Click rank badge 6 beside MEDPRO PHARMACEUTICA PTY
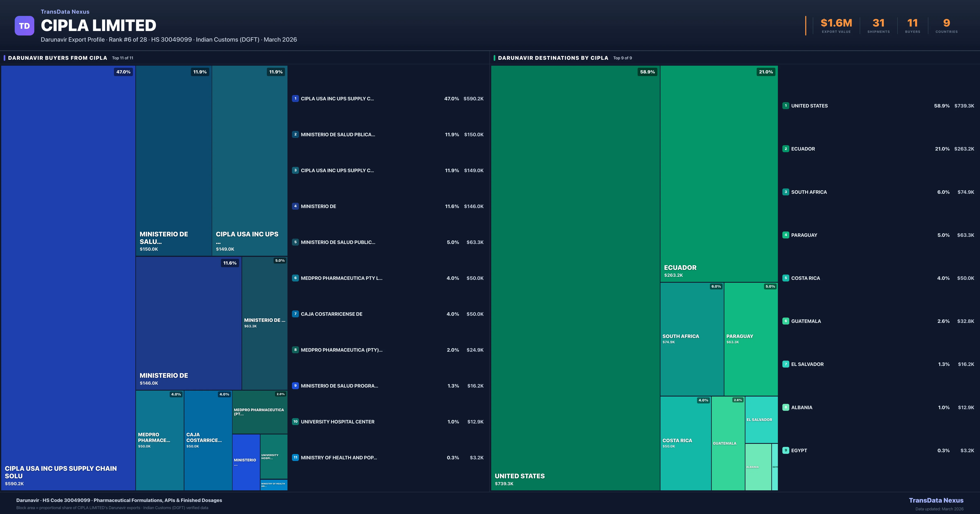980x514 pixels. point(295,278)
